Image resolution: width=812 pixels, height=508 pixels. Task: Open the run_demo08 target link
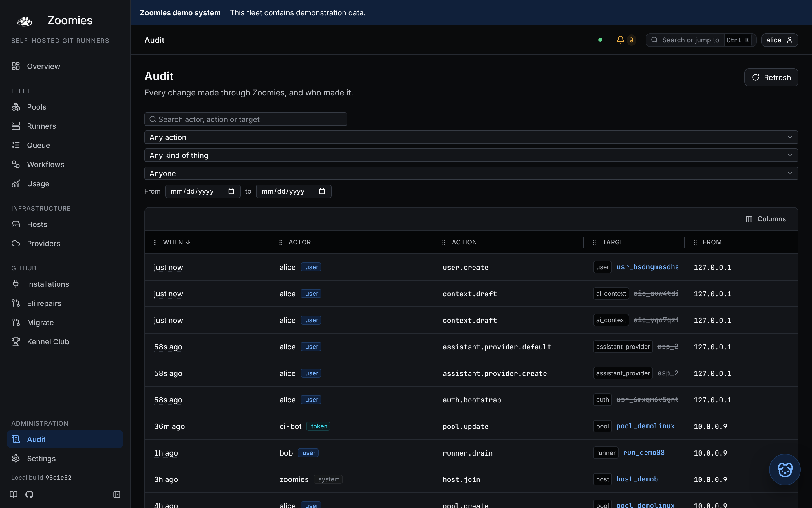click(644, 453)
